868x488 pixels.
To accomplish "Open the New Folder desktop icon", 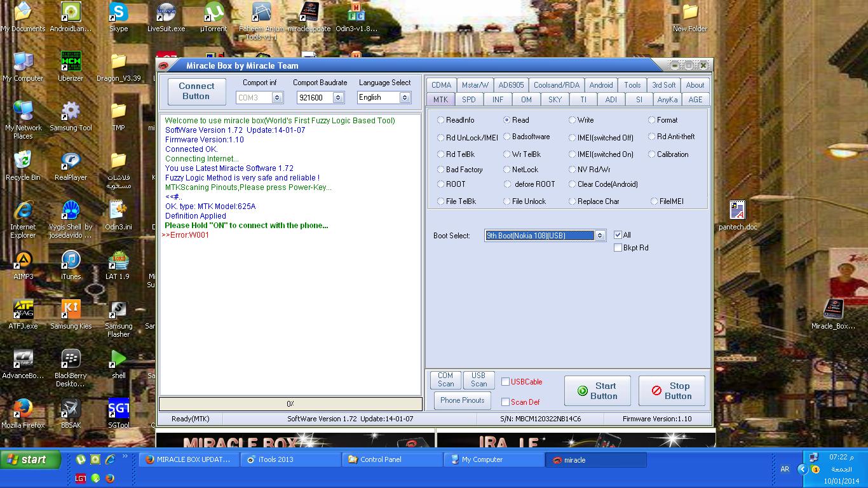I will tap(690, 17).
